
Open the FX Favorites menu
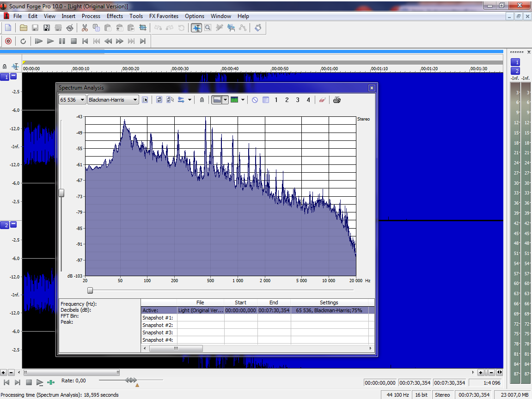[164, 16]
